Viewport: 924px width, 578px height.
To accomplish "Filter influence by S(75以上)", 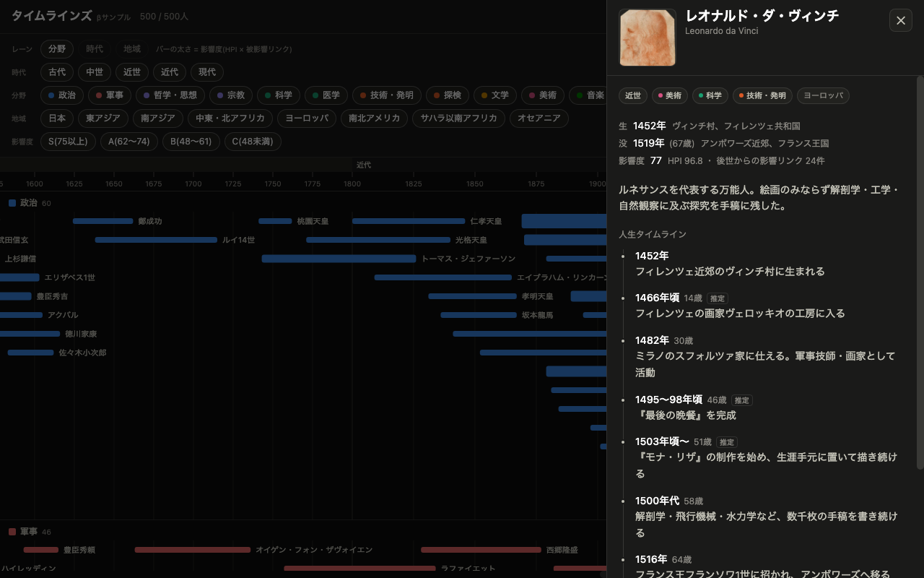I will (68, 142).
